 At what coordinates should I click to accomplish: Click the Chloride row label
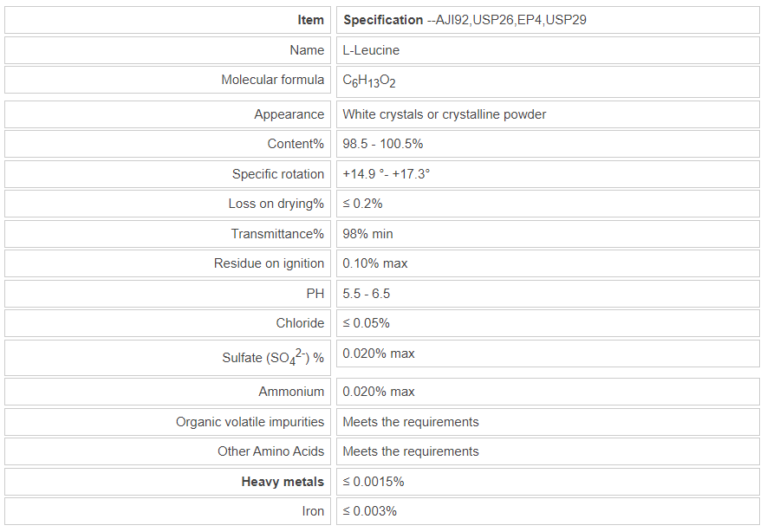pos(300,323)
